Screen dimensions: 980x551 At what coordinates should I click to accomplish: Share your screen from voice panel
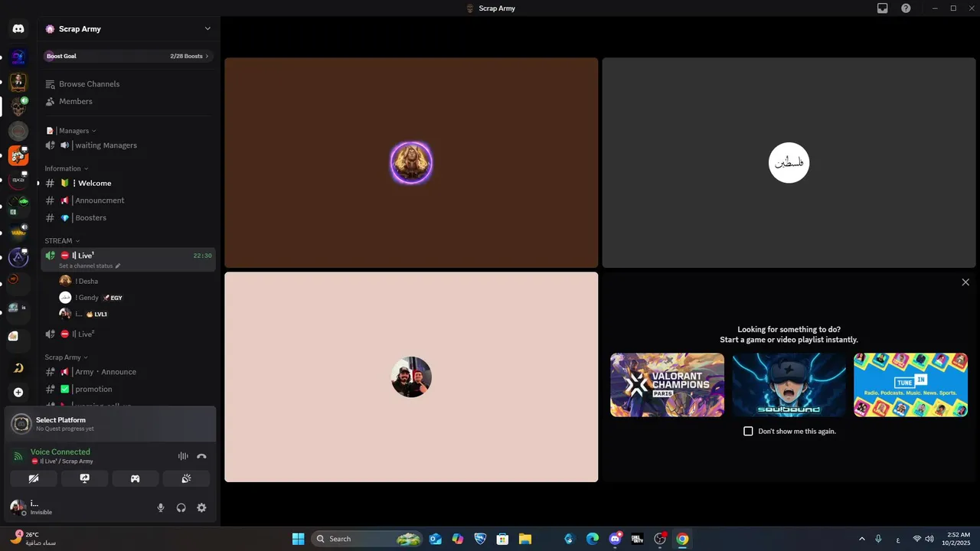84,478
